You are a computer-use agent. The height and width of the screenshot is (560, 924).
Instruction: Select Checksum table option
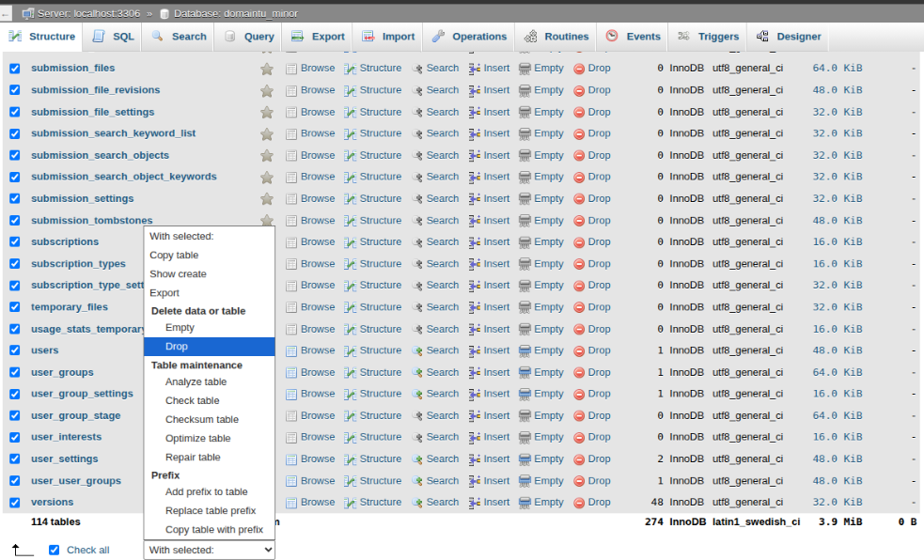point(210,419)
